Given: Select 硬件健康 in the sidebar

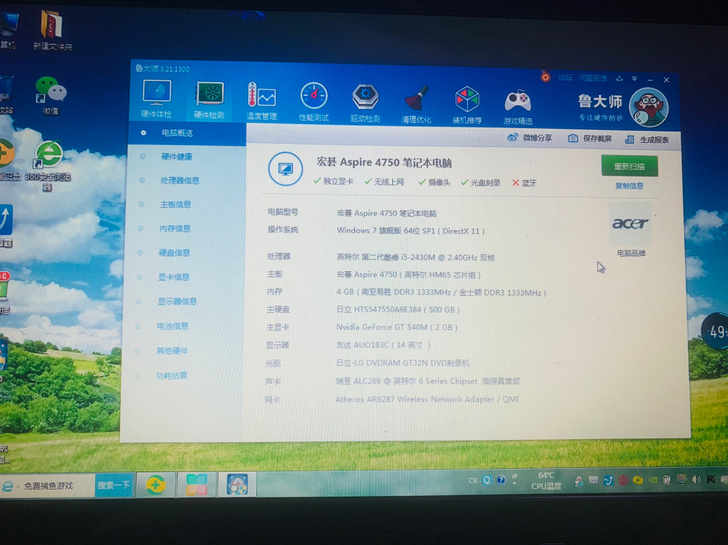Looking at the screenshot, I should point(176,157).
